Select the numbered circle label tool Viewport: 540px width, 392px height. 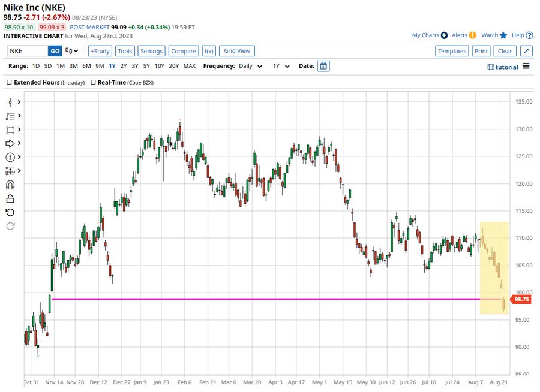click(x=10, y=157)
